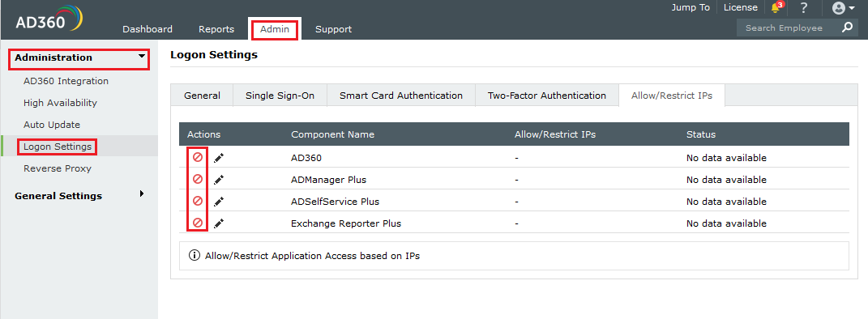Image resolution: width=868 pixels, height=319 pixels.
Task: Click the Allow/Restrict IPs column header
Action: coord(555,134)
